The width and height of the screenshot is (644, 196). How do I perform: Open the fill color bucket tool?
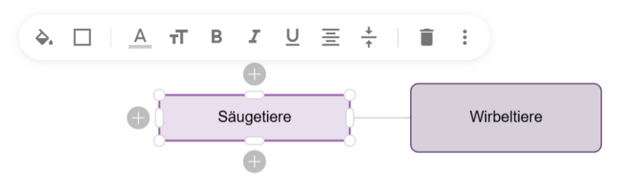coord(44,37)
